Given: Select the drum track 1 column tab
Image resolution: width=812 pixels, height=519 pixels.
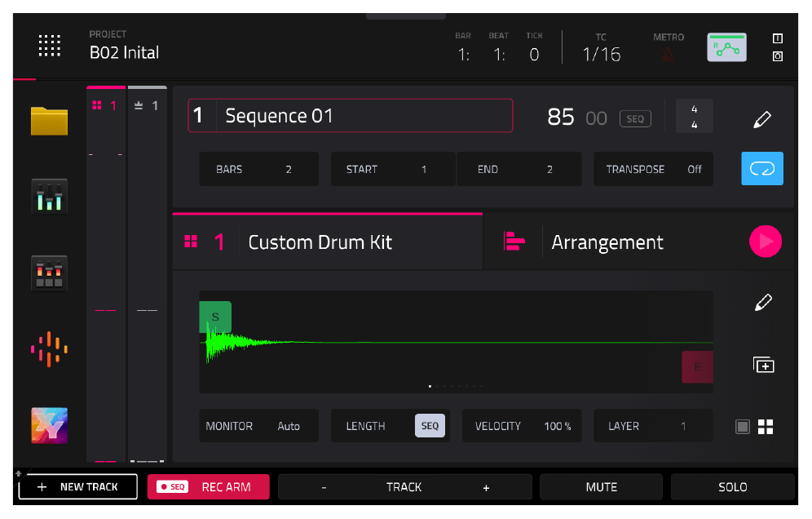Looking at the screenshot, I should [106, 105].
